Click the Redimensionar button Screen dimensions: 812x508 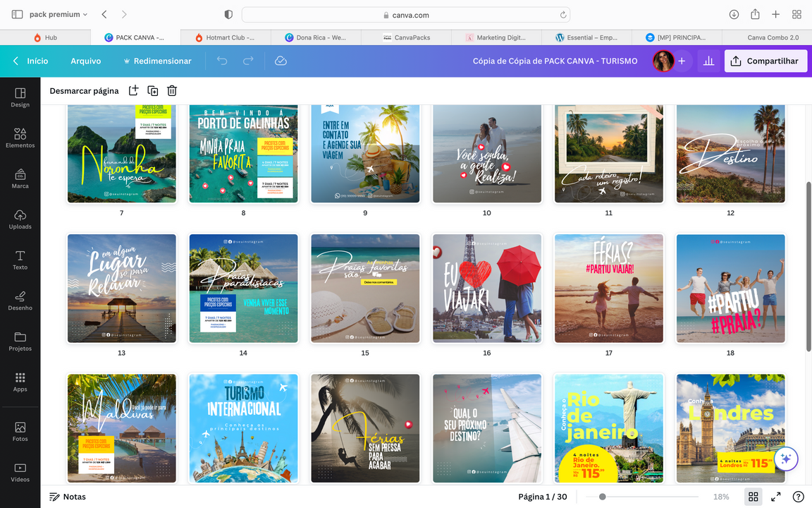click(x=156, y=61)
